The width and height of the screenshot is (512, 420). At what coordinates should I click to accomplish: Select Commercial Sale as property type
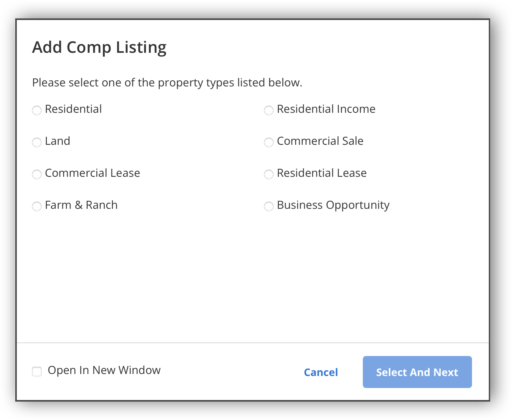pos(268,142)
